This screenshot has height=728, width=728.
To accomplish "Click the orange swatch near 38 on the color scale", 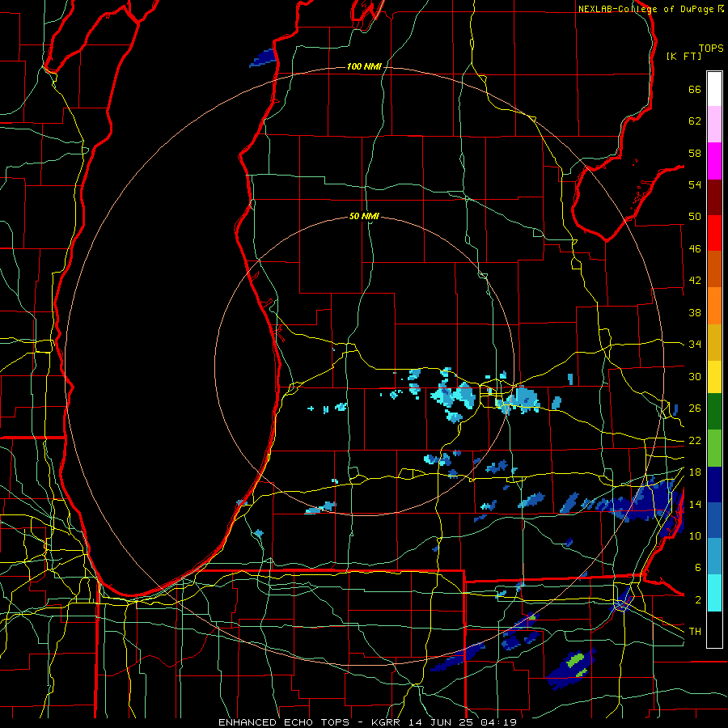I will [x=714, y=306].
